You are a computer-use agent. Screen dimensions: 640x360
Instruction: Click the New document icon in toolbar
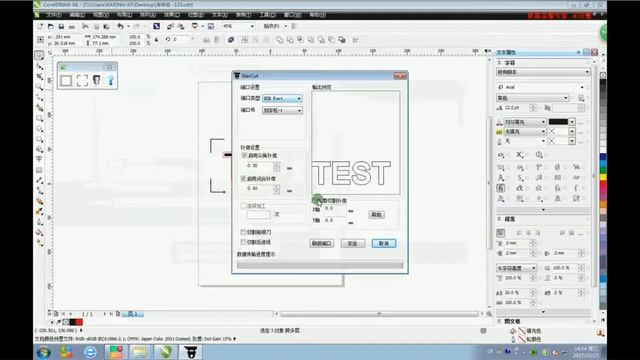click(x=40, y=26)
